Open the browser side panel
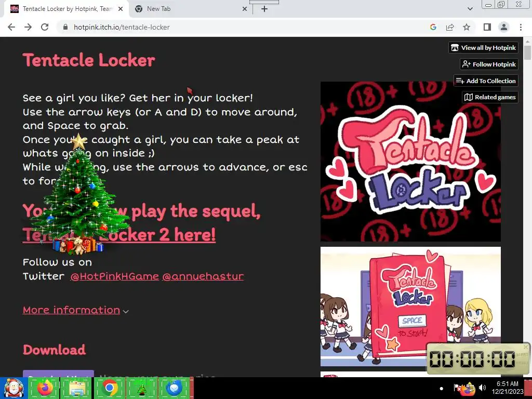532x399 pixels. [487, 27]
